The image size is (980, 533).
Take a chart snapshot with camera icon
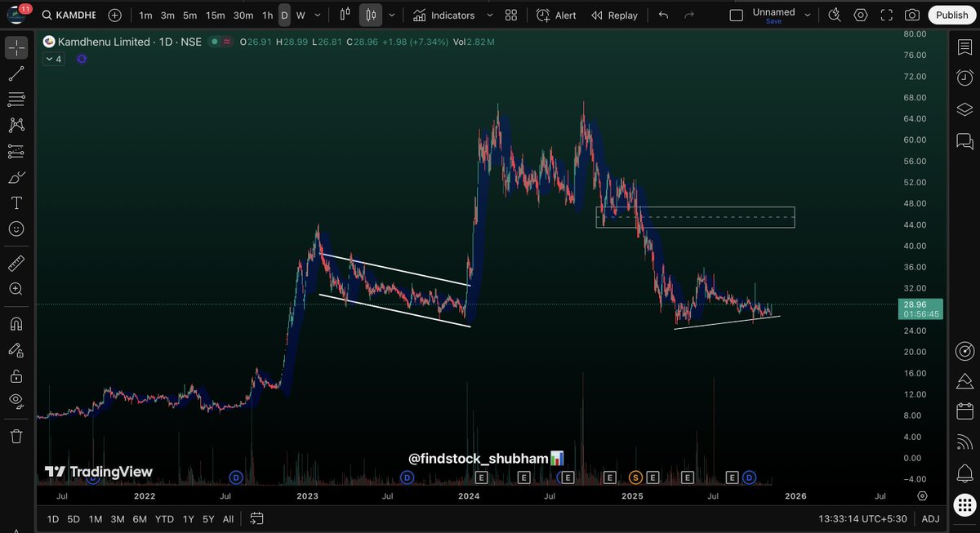[x=912, y=14]
